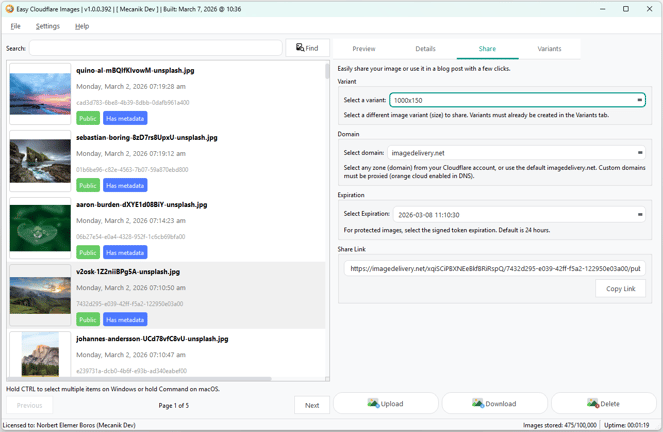Select the aaron-burden green leaf thumbnail
This screenshot has height=432, width=663.
(x=40, y=228)
